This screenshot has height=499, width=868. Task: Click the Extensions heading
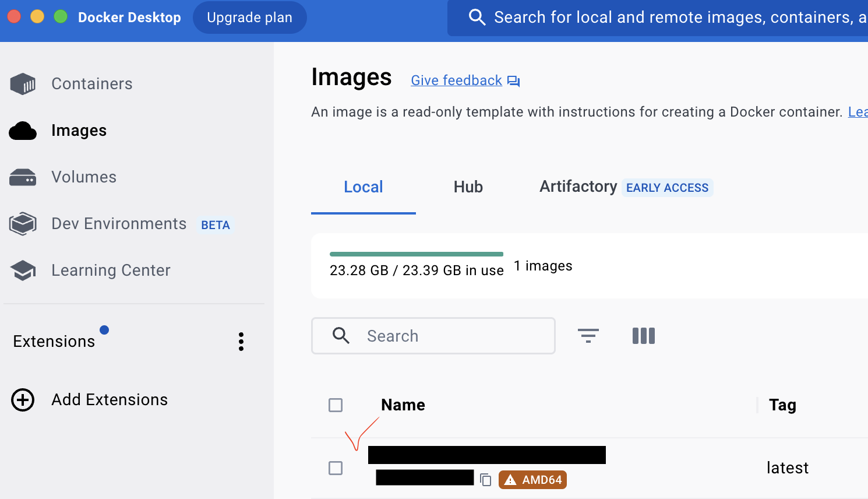coord(54,342)
